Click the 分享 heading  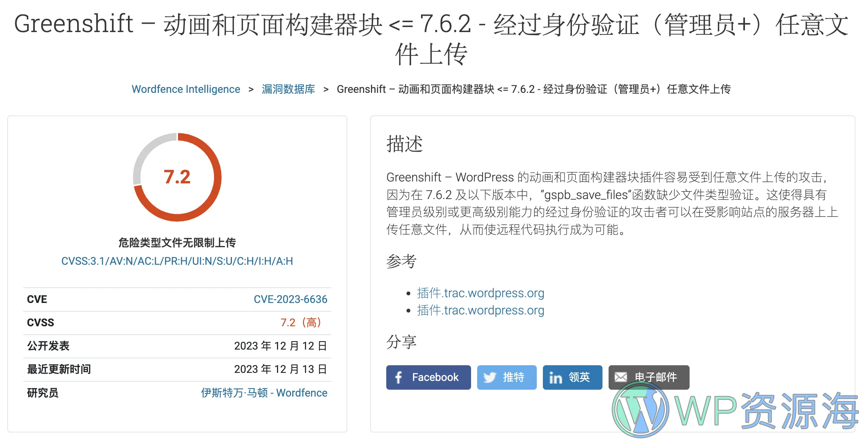tap(401, 342)
